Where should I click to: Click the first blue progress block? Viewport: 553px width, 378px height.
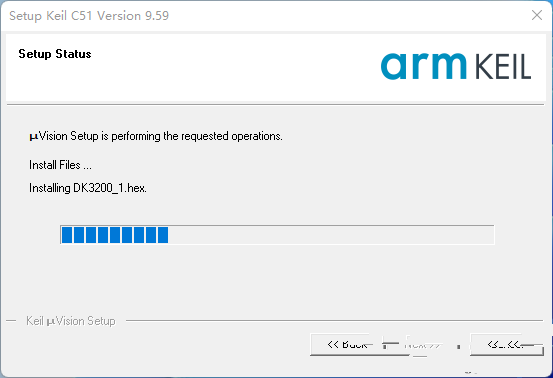(x=67, y=235)
